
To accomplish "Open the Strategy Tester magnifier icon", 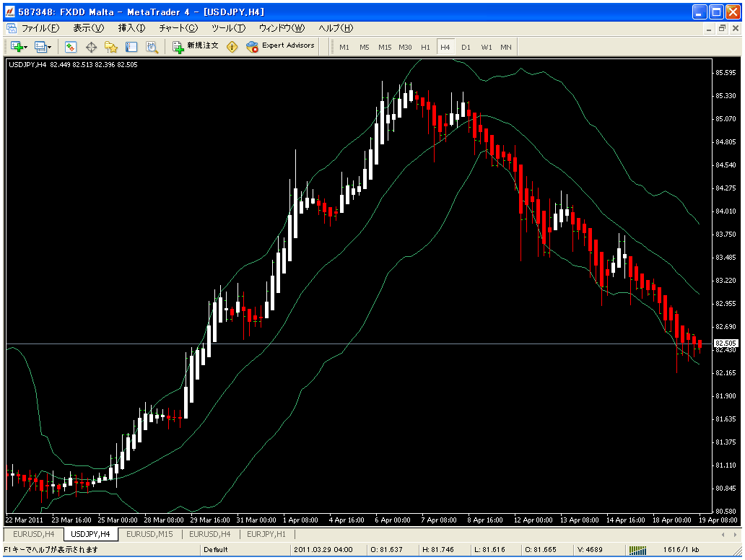I will 152,47.
